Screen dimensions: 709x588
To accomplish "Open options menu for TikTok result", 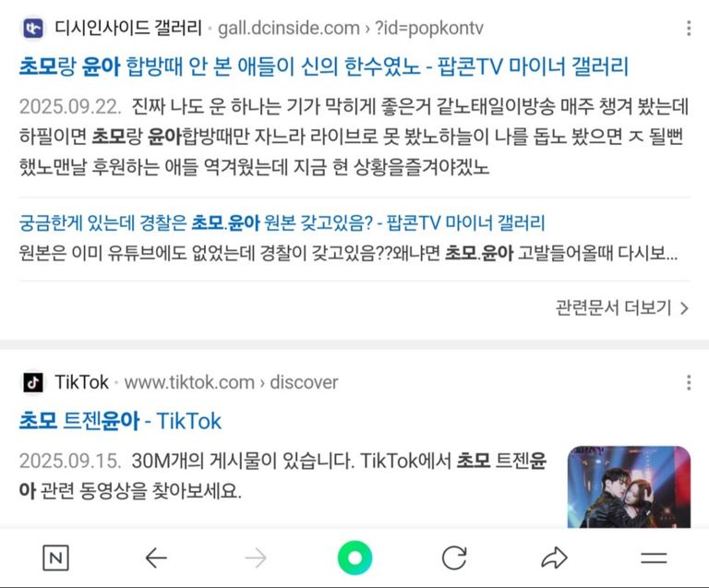I will click(x=689, y=383).
